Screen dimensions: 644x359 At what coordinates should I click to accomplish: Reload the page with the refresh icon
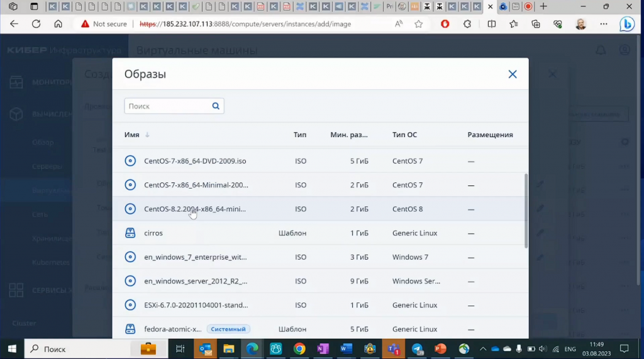(x=36, y=24)
